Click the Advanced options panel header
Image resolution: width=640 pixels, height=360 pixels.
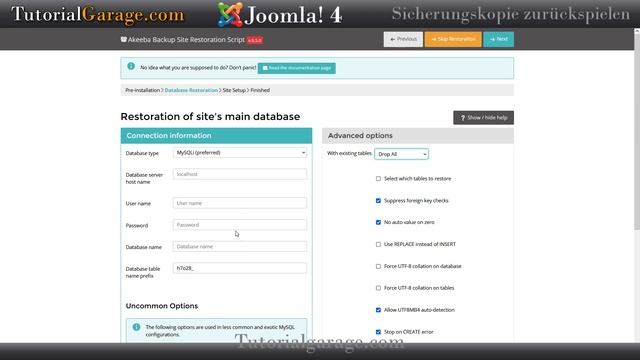coord(418,136)
